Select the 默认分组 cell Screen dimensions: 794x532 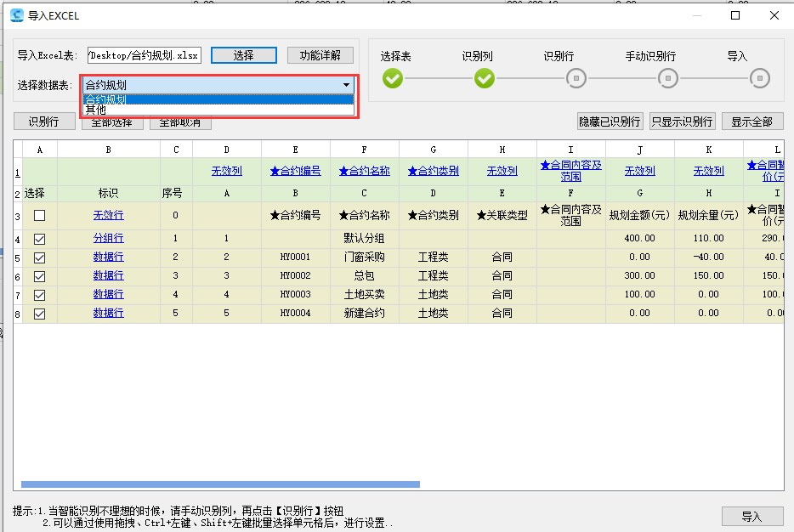click(x=365, y=239)
